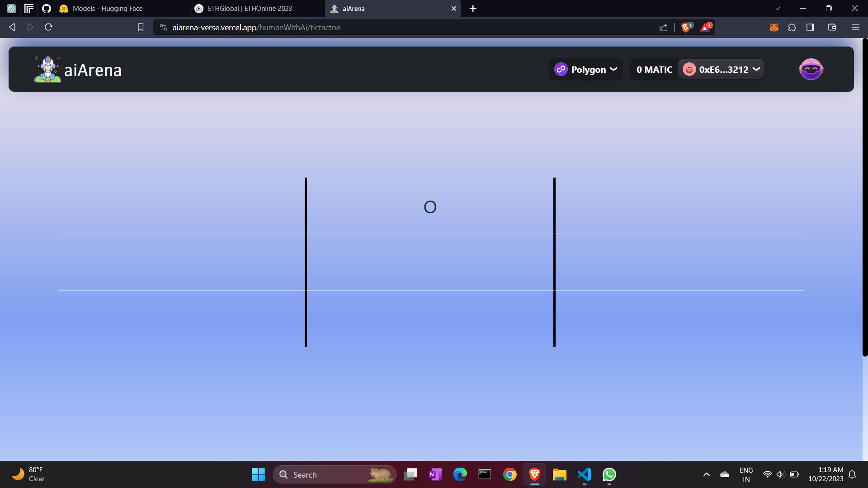Click the taskbar Search box
Viewport: 868px width, 488px height.
click(335, 474)
